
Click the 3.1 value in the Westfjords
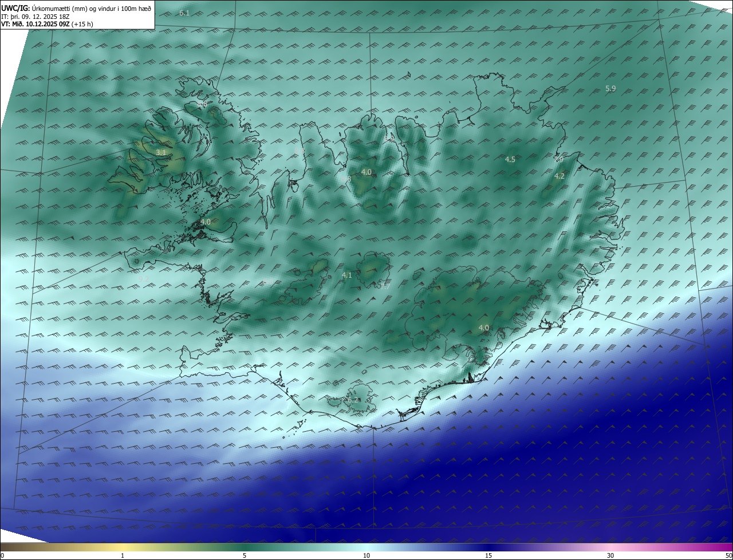pyautogui.click(x=161, y=152)
